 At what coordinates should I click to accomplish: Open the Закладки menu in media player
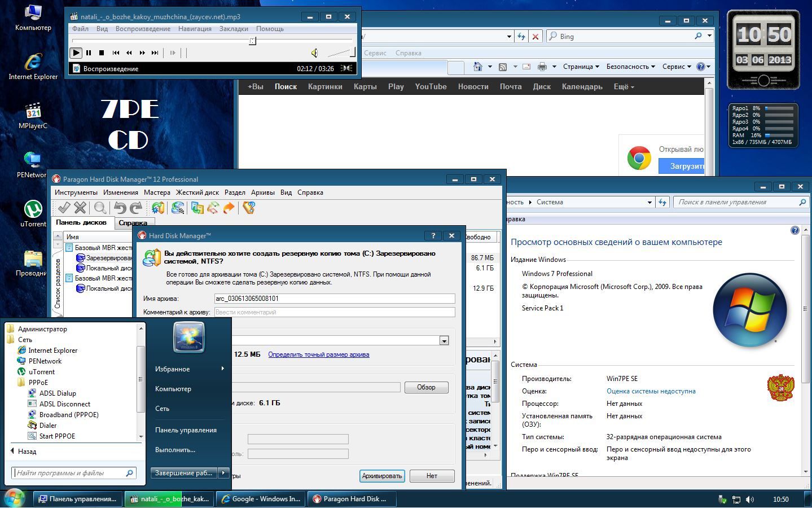pos(234,29)
